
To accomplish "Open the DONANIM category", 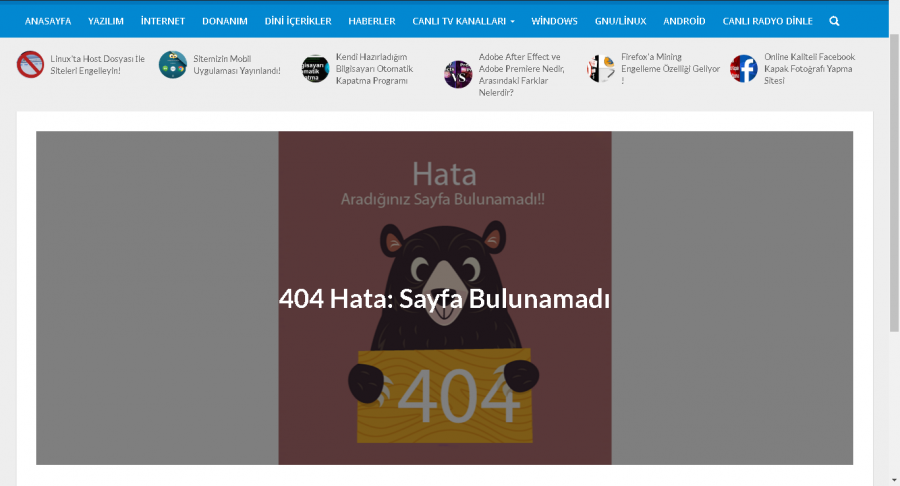I will (224, 21).
